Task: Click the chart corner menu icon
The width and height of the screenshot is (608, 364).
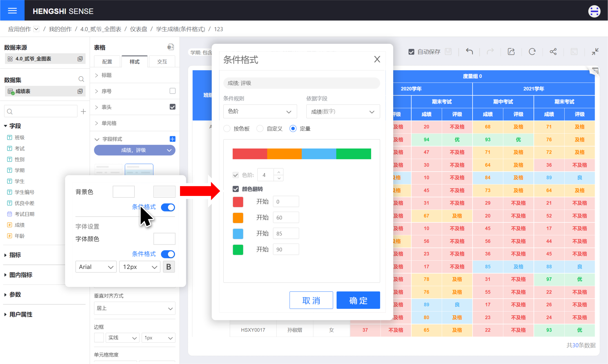Action: [x=595, y=71]
